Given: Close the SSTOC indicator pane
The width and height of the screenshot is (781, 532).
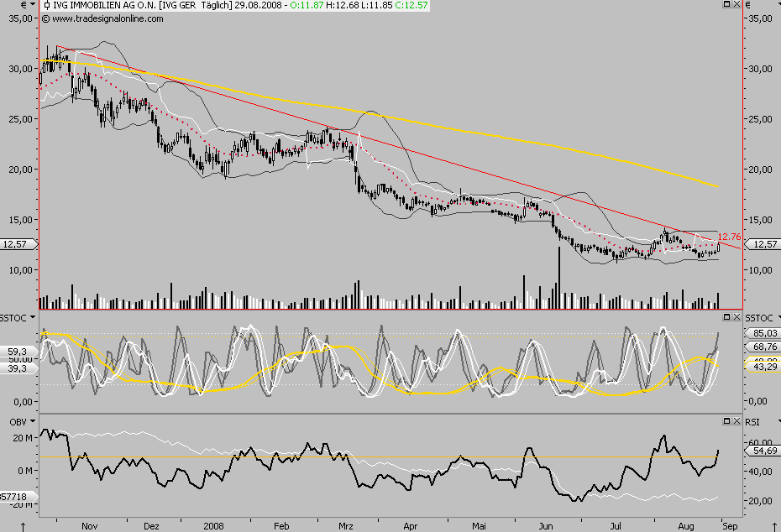Looking at the screenshot, I should (736, 317).
